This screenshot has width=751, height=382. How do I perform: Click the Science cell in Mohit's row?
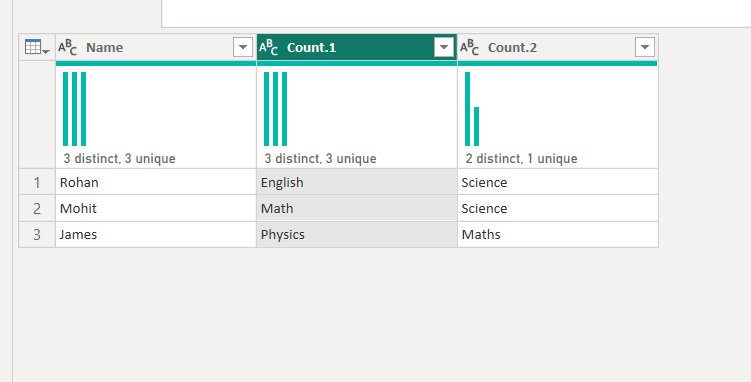(558, 208)
